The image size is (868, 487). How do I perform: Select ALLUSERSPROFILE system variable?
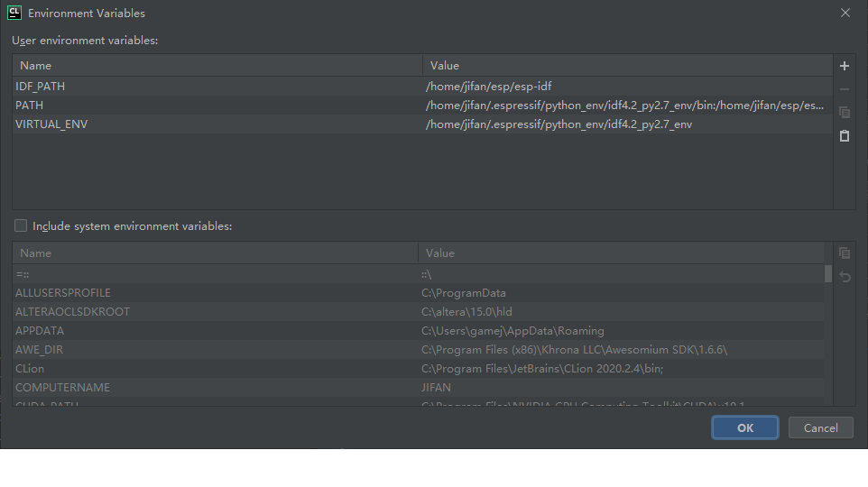pos(63,293)
